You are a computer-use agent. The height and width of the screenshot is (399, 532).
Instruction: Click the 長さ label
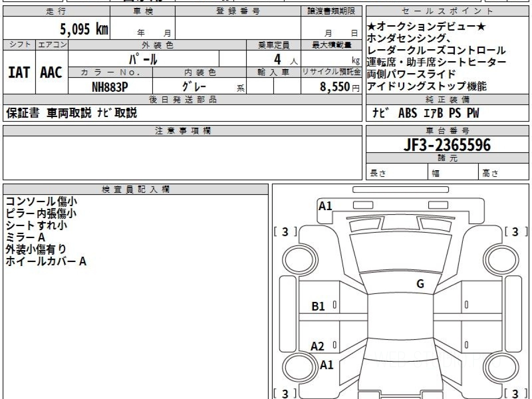click(x=378, y=174)
